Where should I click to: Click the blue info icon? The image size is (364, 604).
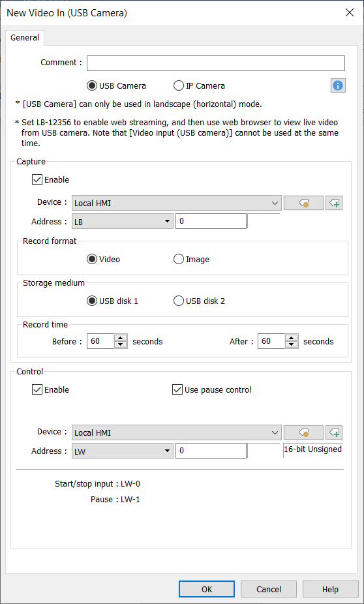point(338,85)
